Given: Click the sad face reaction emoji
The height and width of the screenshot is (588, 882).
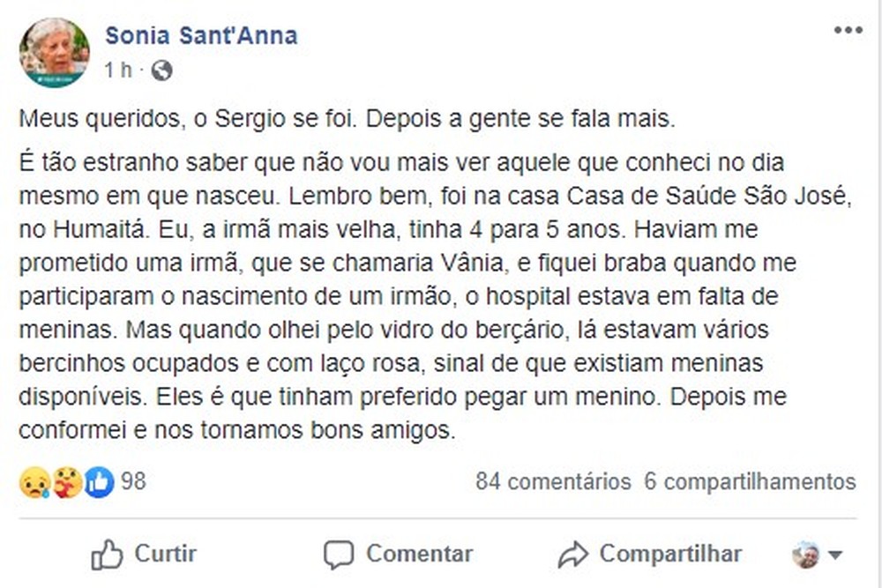Looking at the screenshot, I should point(34,482).
